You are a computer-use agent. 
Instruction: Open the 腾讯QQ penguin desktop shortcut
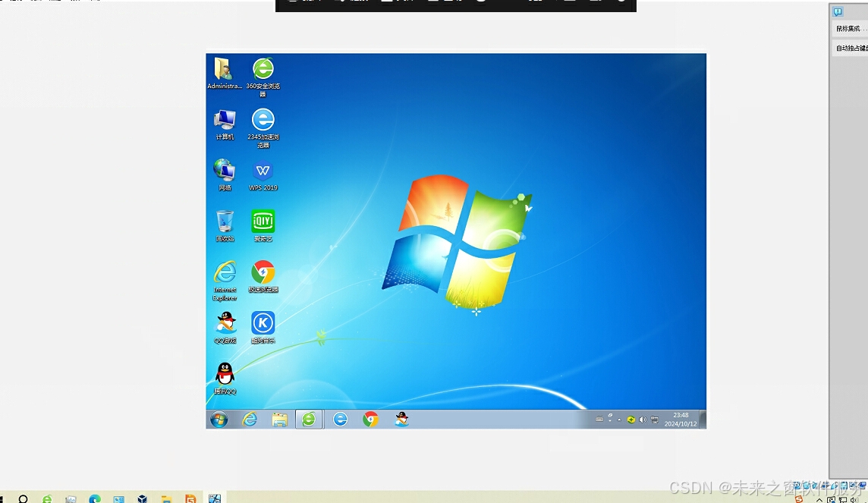(224, 379)
